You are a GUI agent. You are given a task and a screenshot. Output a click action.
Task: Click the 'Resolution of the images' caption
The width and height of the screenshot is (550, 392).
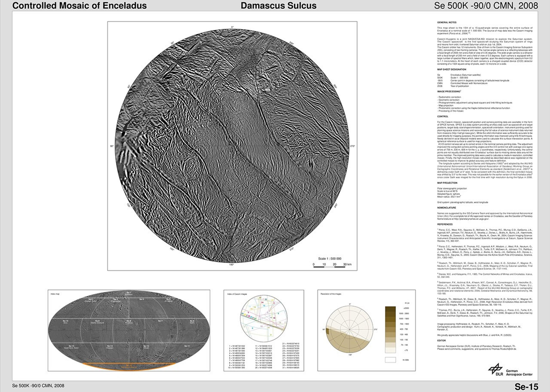[x=331, y=294]
